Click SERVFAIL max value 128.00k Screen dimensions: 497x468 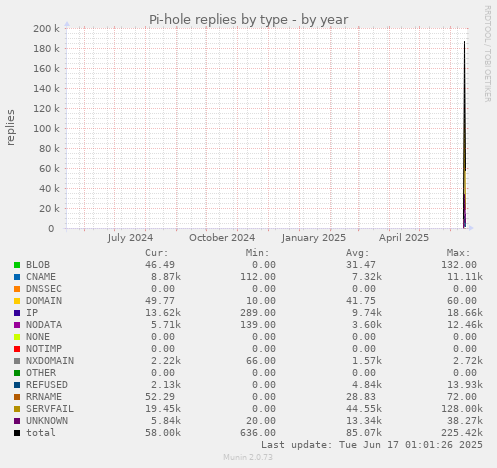tap(462, 409)
